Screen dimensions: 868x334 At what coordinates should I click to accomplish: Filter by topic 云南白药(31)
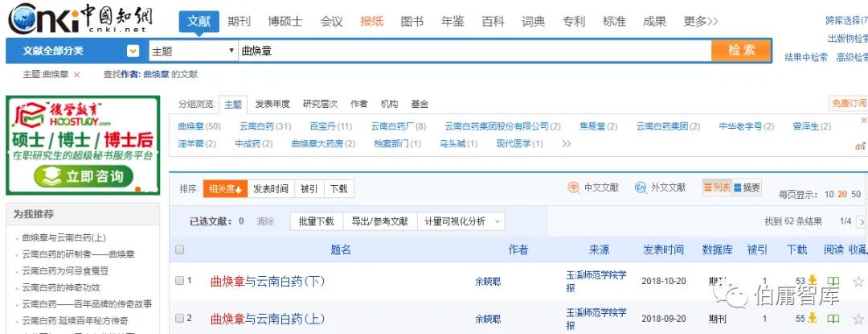pos(265,126)
